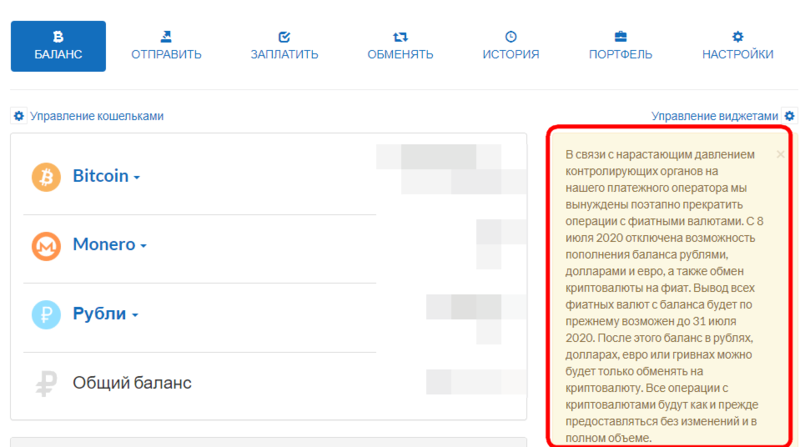Viewport: 800px width, 447px height.
Task: Click the gray ruble total balance icon
Action: coord(47,383)
